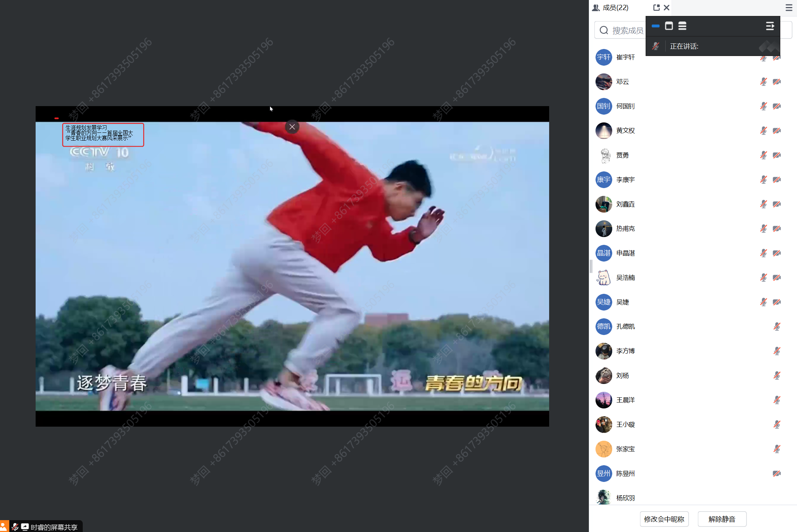This screenshot has width=797, height=532.
Task: Open the hamburger menu at top right
Action: pyautogui.click(x=789, y=8)
